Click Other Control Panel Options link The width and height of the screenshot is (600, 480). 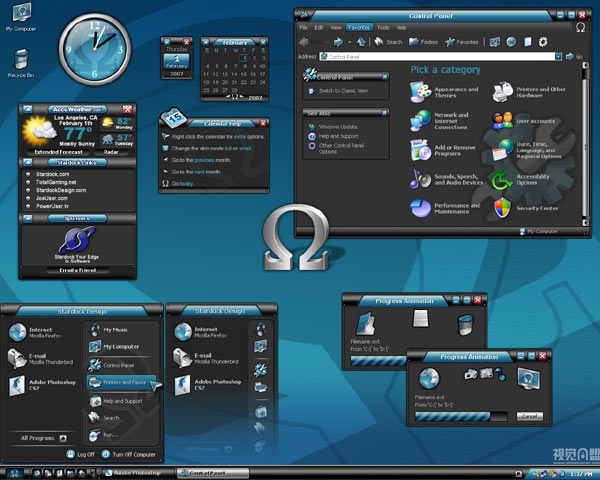pos(337,149)
